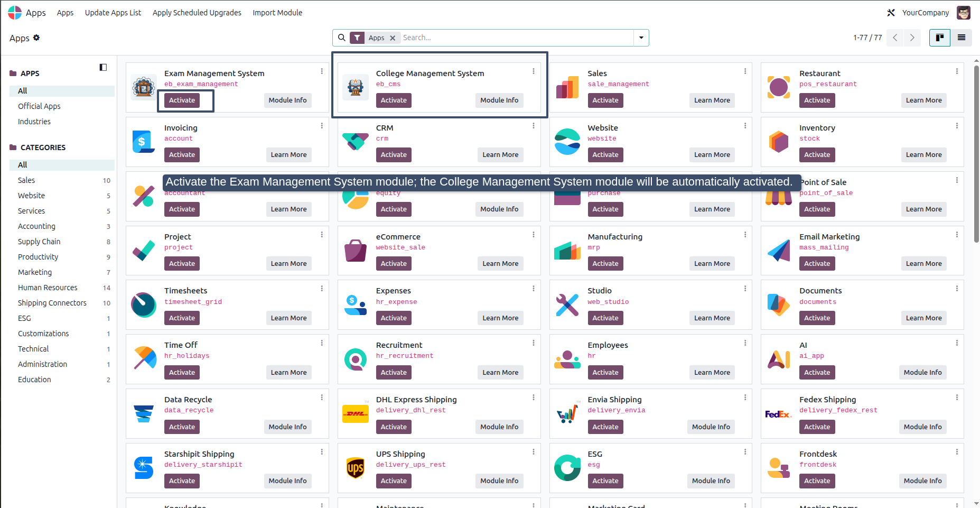Viewport: 980px width, 508px height.
Task: Go to previous page of apps
Action: pyautogui.click(x=895, y=38)
